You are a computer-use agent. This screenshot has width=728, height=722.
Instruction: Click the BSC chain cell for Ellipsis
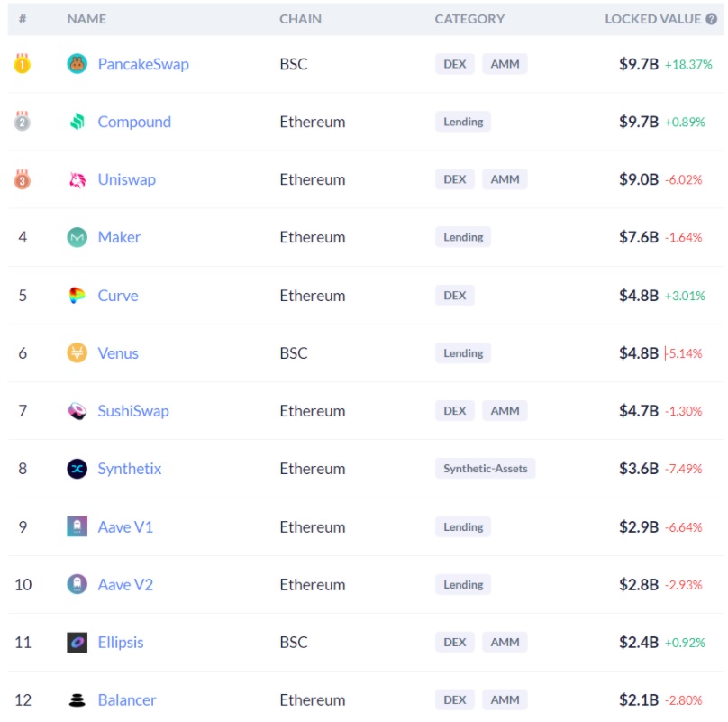pyautogui.click(x=294, y=642)
